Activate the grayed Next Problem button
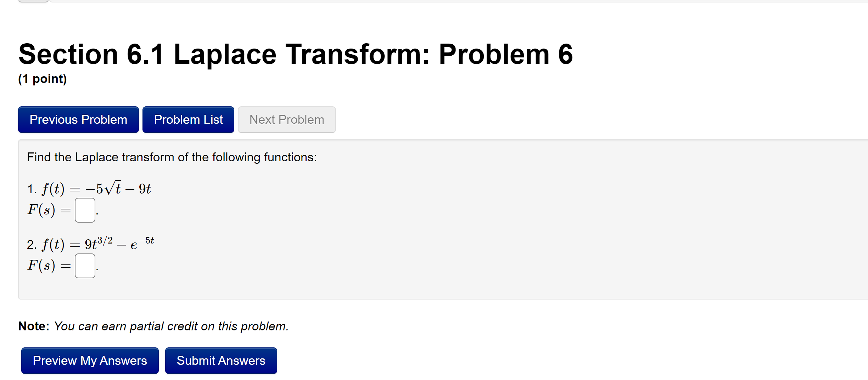Screen dimensions: 868x380 286,119
